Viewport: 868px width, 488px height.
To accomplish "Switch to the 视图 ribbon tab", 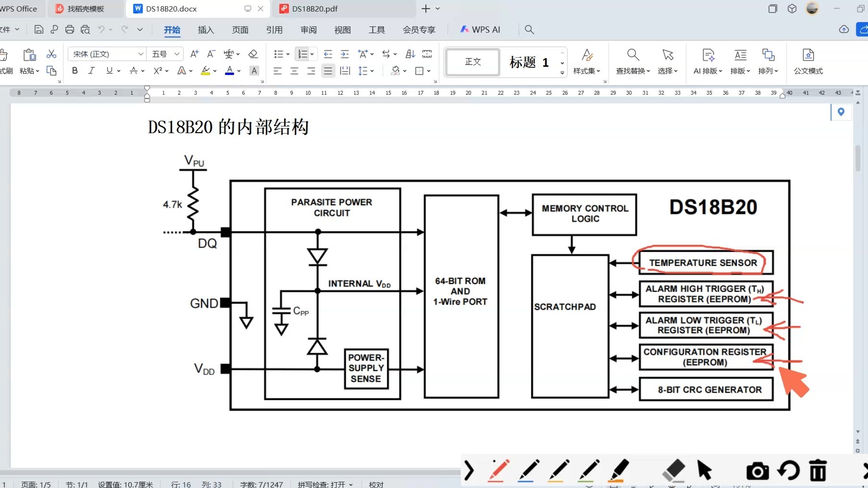I will tap(343, 30).
